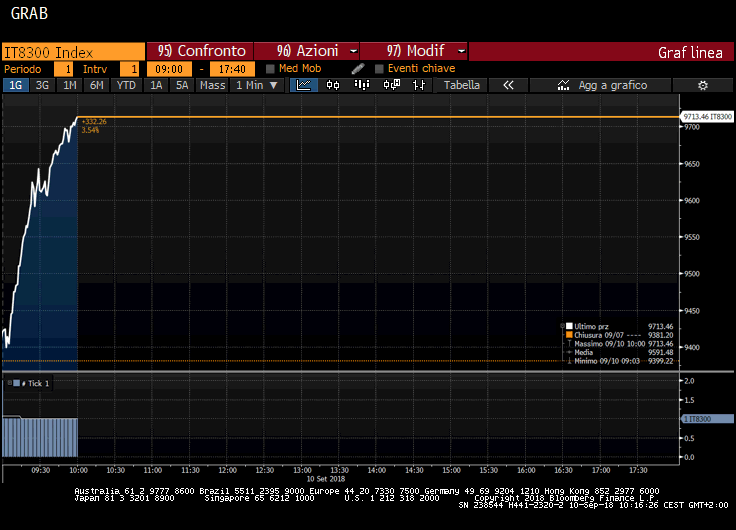
Task: Expand the Modif dropdown arrow
Action: click(461, 51)
